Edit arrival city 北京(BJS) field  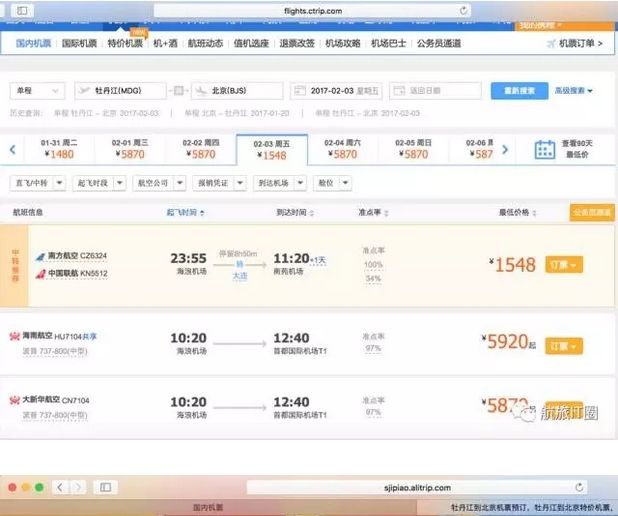[x=237, y=91]
